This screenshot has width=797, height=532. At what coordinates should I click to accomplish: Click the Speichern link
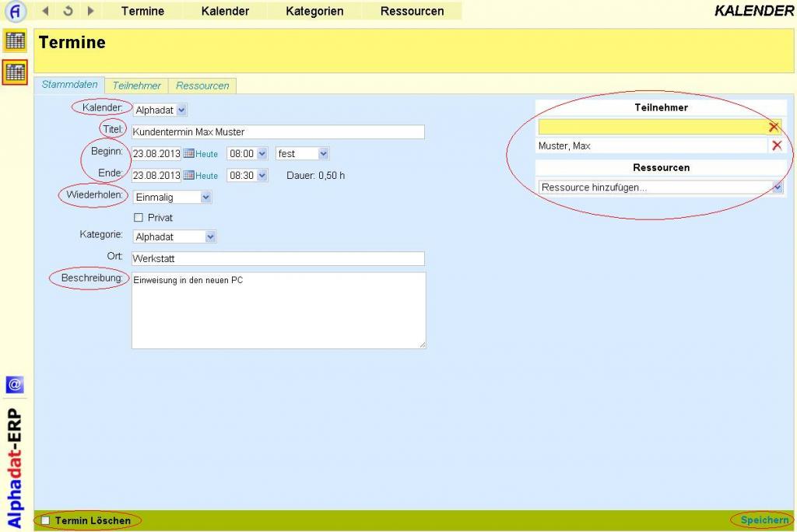pos(764,520)
